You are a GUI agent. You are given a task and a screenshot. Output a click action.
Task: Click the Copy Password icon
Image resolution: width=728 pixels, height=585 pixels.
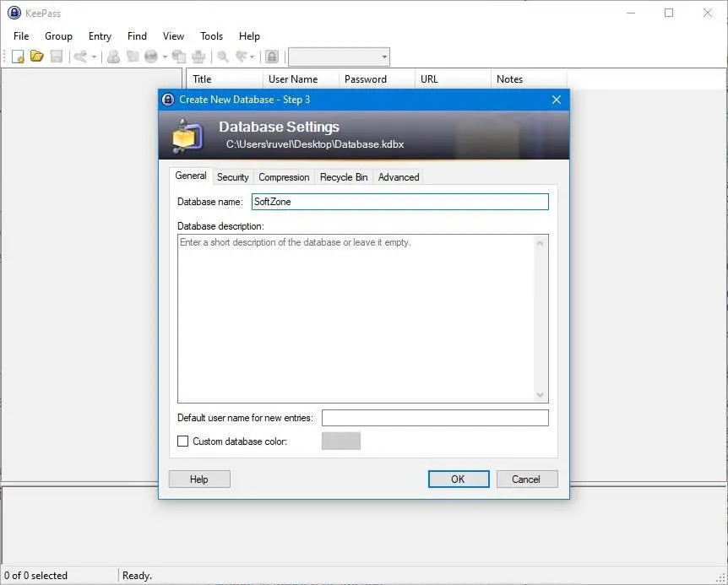point(133,57)
